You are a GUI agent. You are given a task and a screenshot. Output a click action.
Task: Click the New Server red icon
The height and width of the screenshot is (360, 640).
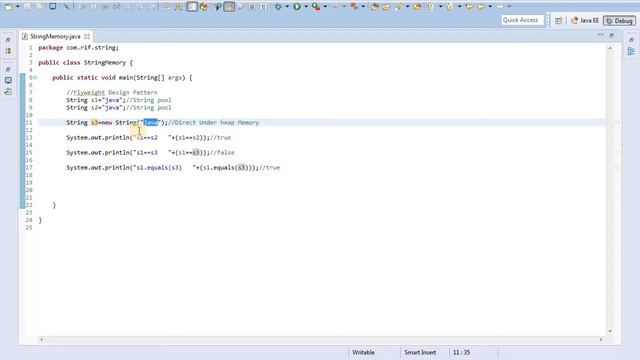click(x=354, y=7)
